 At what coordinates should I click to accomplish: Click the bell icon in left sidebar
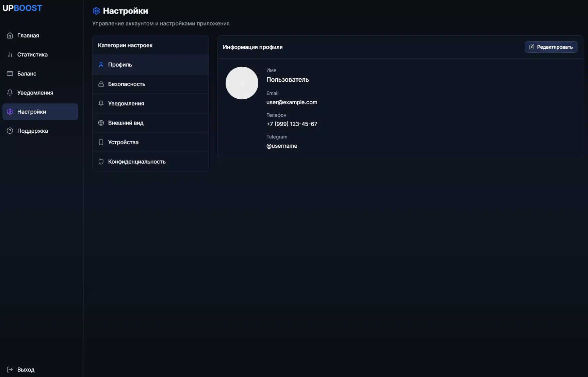(x=10, y=93)
